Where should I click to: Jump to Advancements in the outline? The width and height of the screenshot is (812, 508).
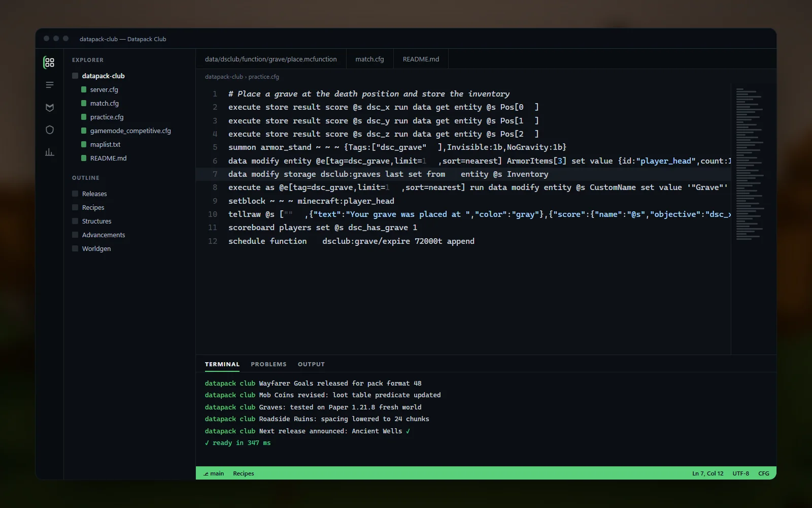(x=104, y=235)
